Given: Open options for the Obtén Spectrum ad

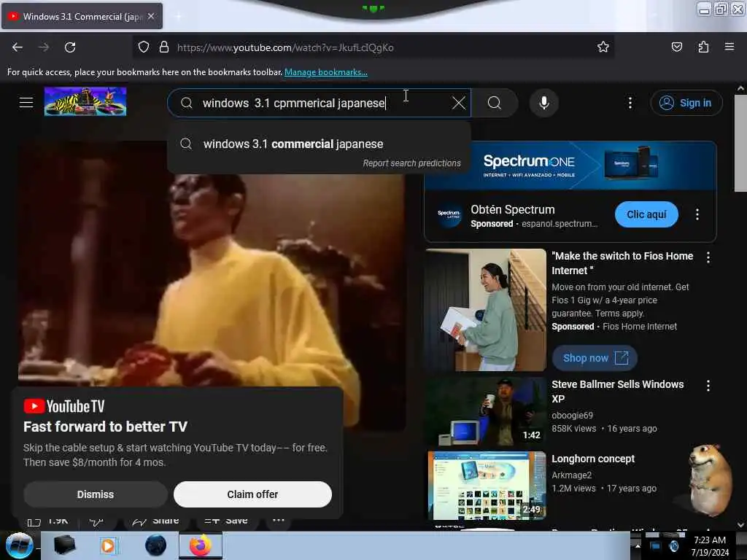Looking at the screenshot, I should [x=697, y=214].
